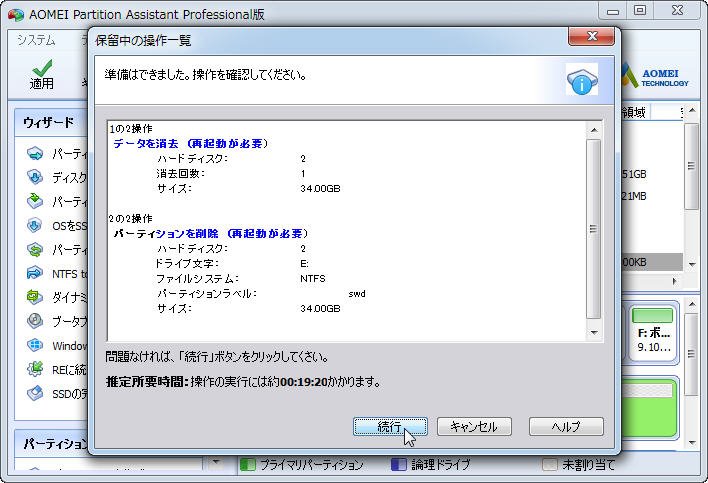This screenshot has width=708, height=483.
Task: Click the partition recovery wizard icon with green arrows
Action: tap(35, 249)
